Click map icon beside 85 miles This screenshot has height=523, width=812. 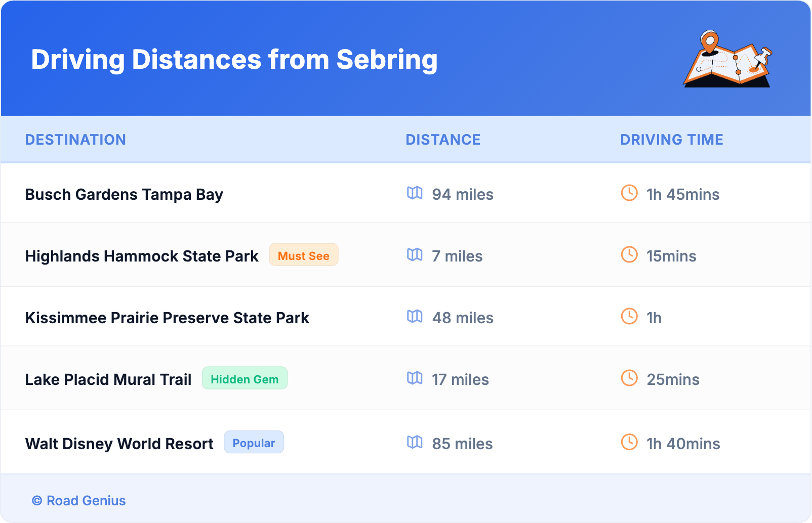point(415,443)
